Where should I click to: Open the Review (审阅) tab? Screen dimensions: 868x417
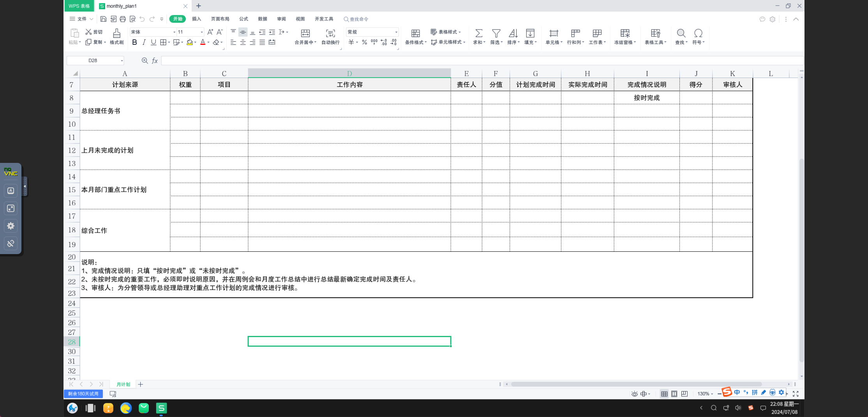coord(281,19)
